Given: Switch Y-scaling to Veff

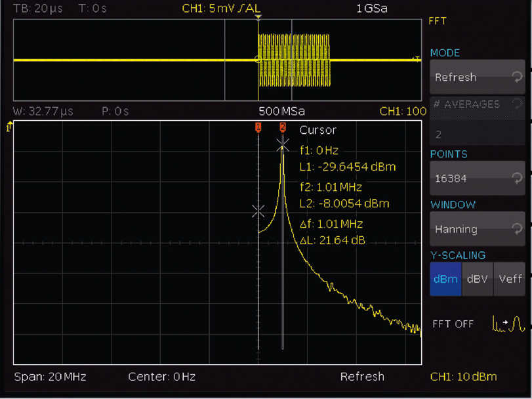Looking at the screenshot, I should pos(510,279).
